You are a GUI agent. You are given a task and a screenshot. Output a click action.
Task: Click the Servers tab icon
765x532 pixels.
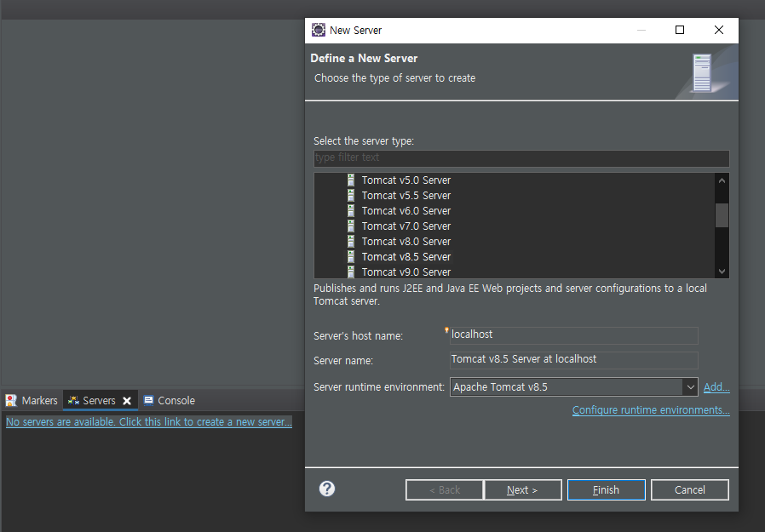(x=73, y=400)
